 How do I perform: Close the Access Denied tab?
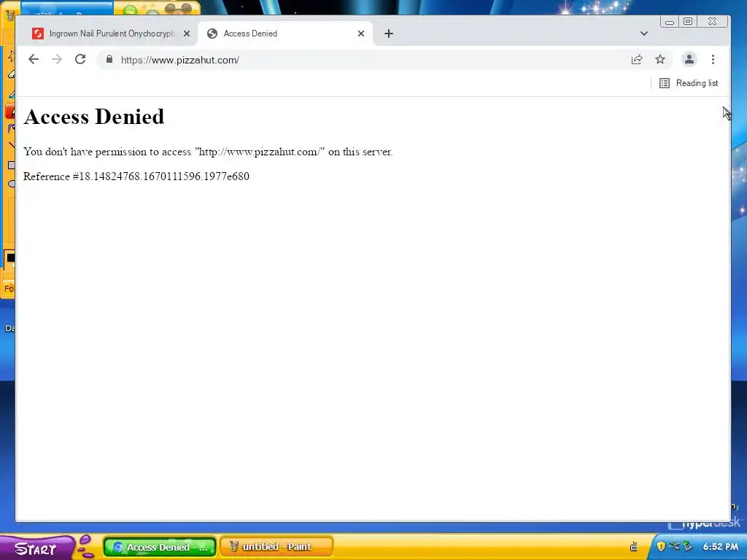coord(361,34)
